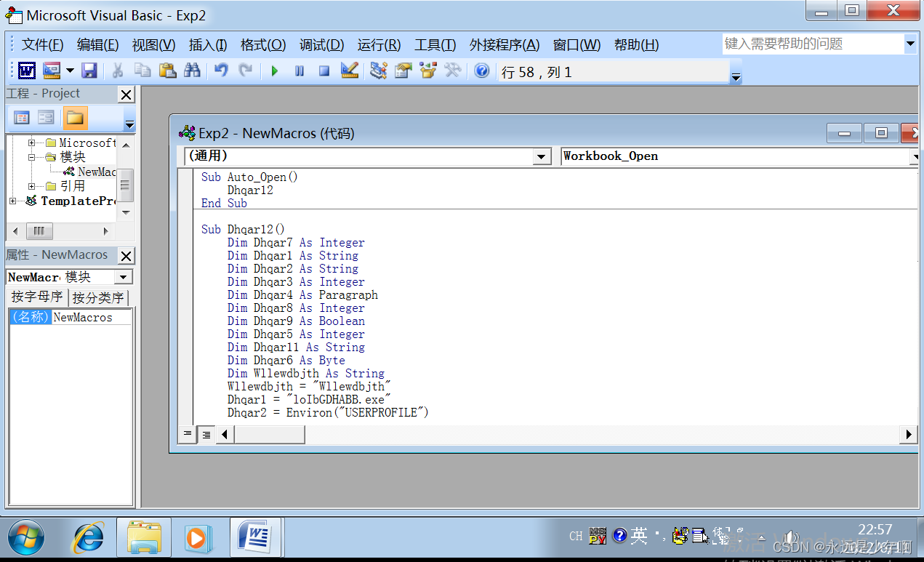The width and height of the screenshot is (924, 562).
Task: Edit the (名称) NewMacros property value
Action: point(92,317)
